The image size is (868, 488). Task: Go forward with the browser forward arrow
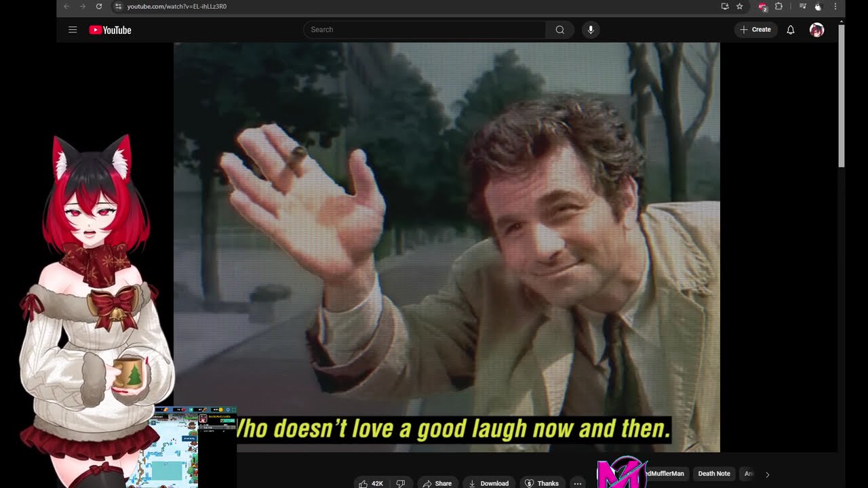(x=83, y=6)
